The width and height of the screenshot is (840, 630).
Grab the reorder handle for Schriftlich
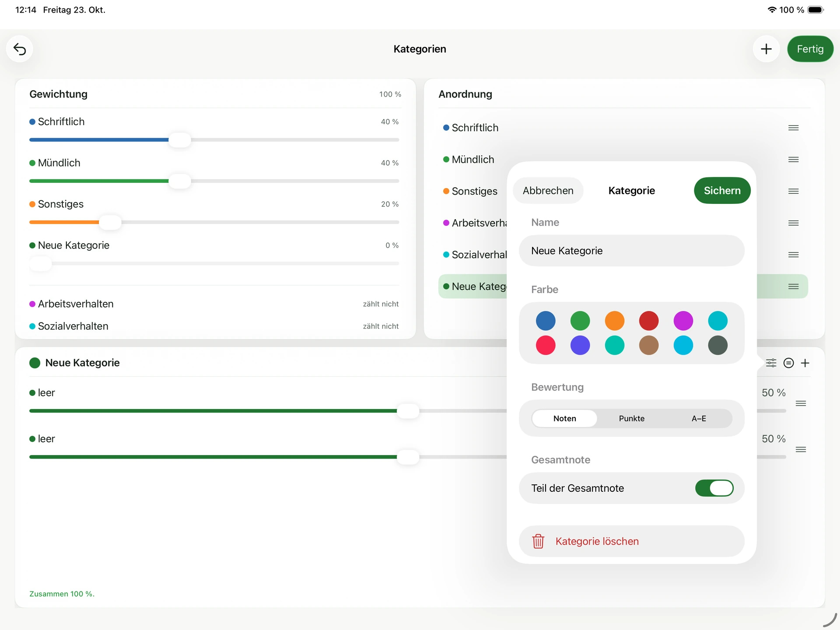[x=794, y=128]
